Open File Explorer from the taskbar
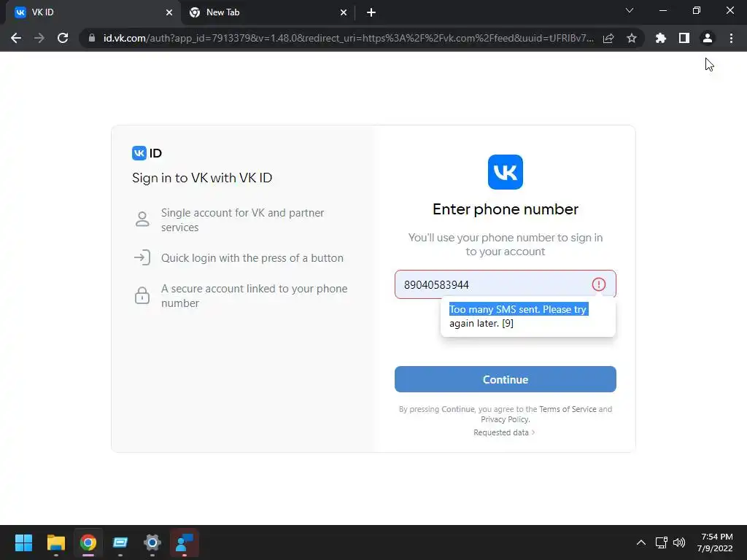 point(56,542)
